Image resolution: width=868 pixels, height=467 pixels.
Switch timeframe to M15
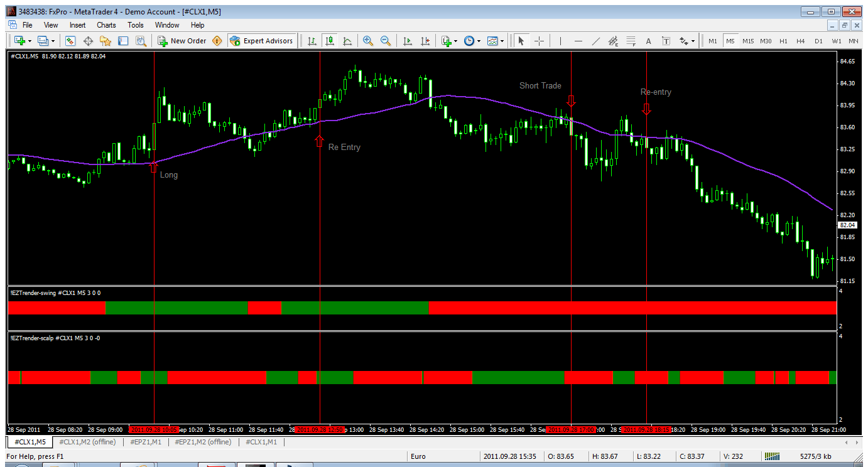pos(747,41)
